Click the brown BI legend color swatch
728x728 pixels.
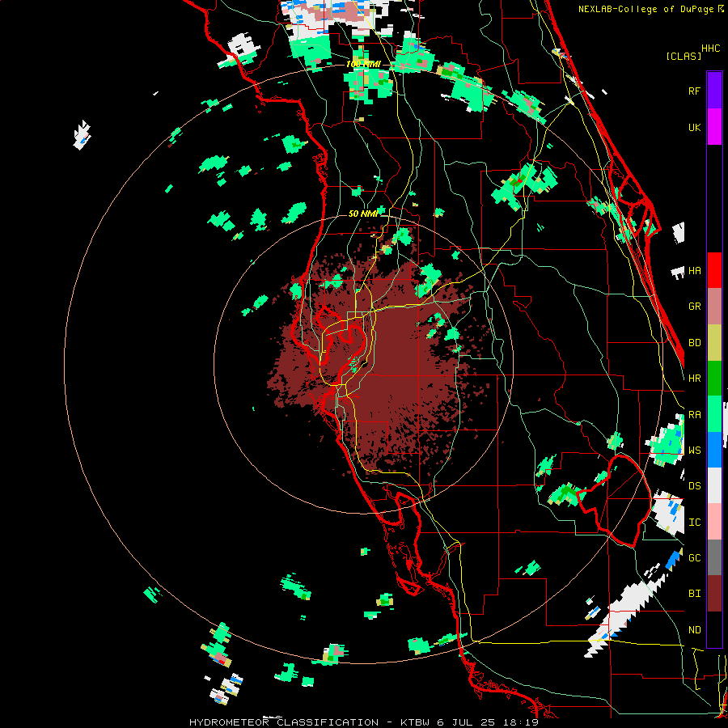714,594
